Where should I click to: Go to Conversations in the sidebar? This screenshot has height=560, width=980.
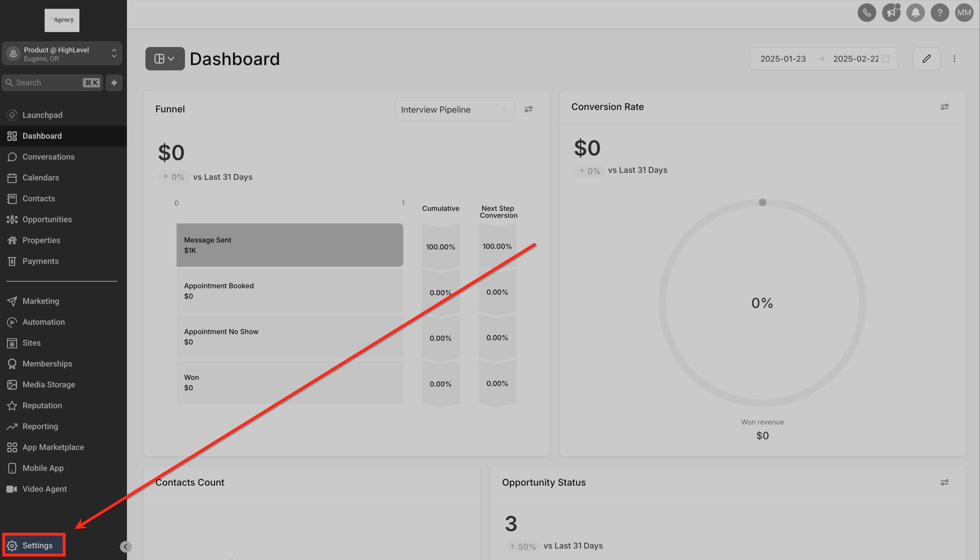coord(48,157)
